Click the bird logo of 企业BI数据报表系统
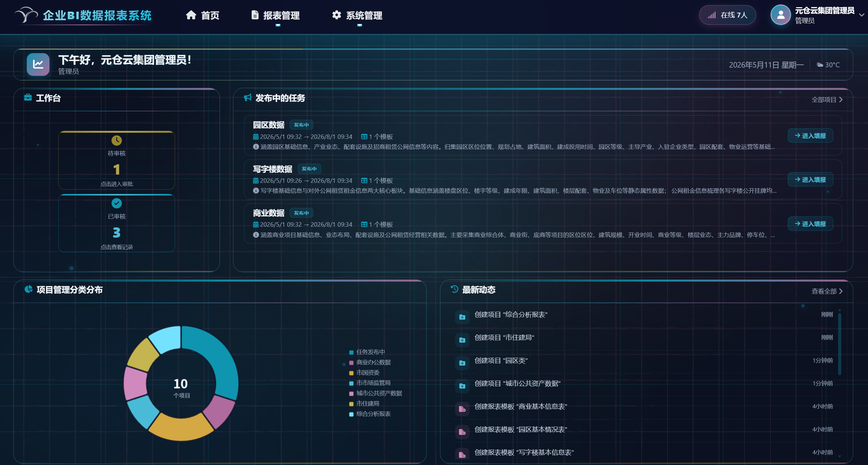Image resolution: width=868 pixels, height=465 pixels. (x=26, y=15)
